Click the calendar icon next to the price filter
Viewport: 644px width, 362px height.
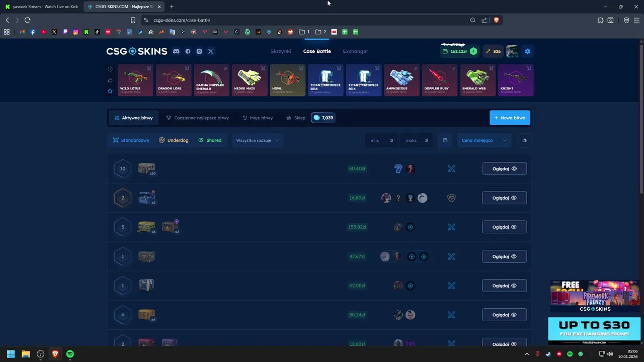445,140
